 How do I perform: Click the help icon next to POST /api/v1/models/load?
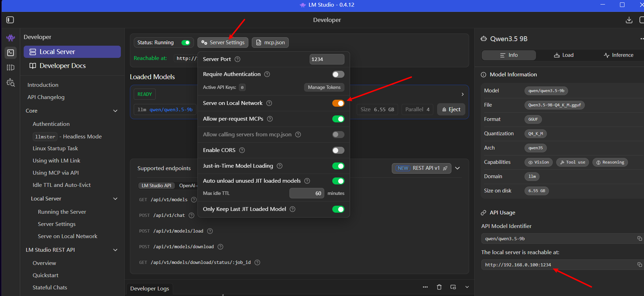tap(210, 231)
